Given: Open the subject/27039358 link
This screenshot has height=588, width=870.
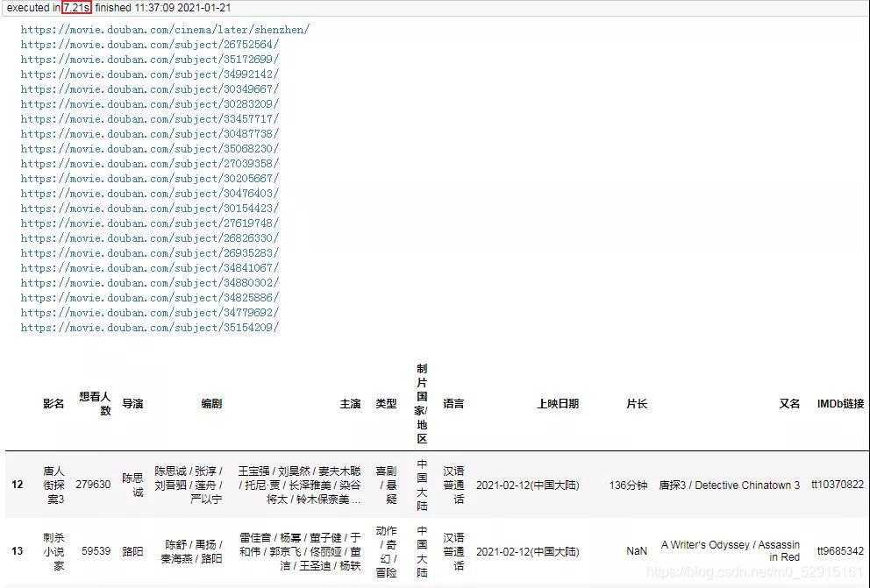Looking at the screenshot, I should [x=150, y=164].
